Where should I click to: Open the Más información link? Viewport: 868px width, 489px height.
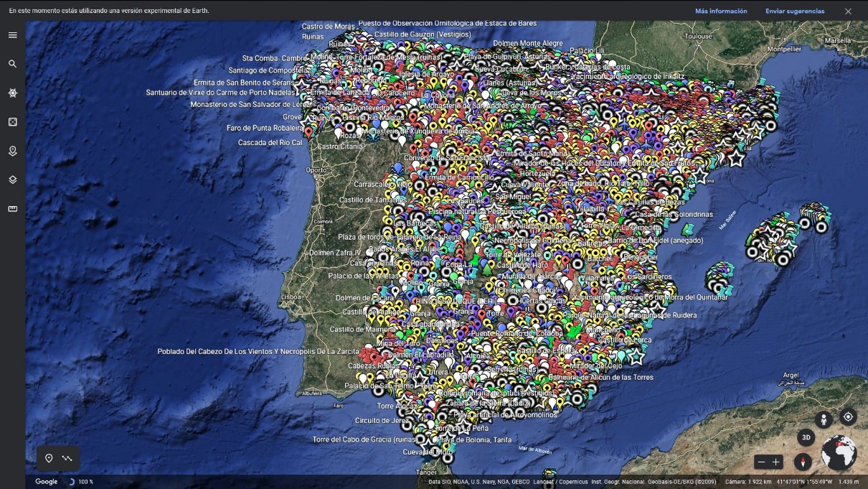tap(721, 11)
